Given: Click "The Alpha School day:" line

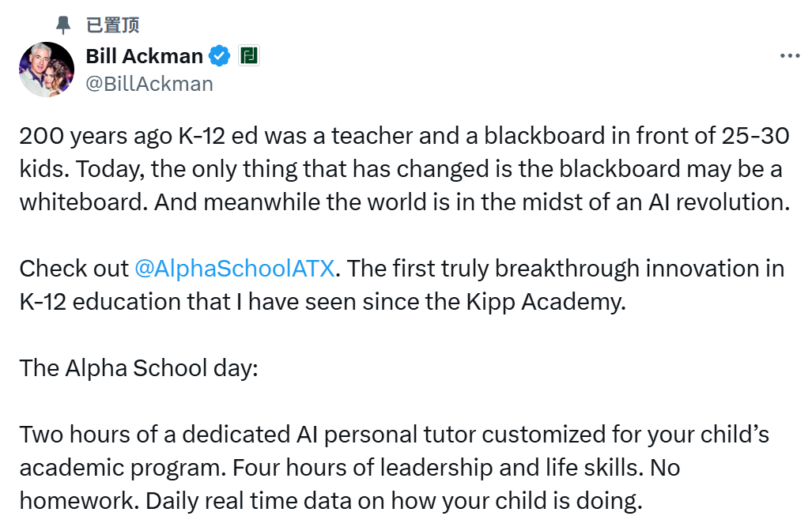Looking at the screenshot, I should (x=138, y=367).
